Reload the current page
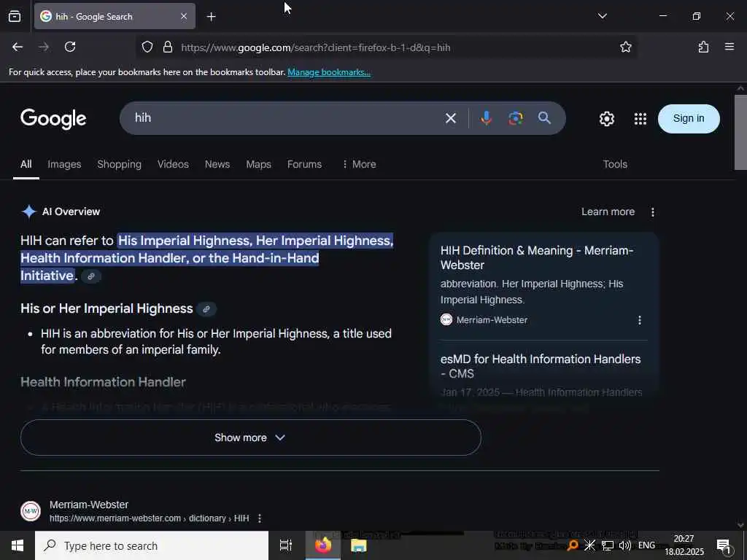This screenshot has height=560, width=747. click(x=70, y=47)
